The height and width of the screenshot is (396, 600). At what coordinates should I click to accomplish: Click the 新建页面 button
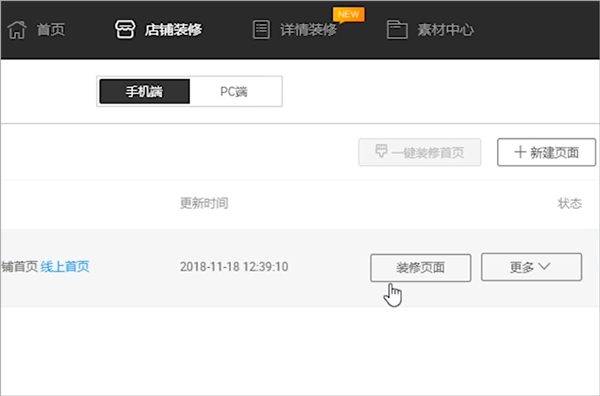pos(546,152)
